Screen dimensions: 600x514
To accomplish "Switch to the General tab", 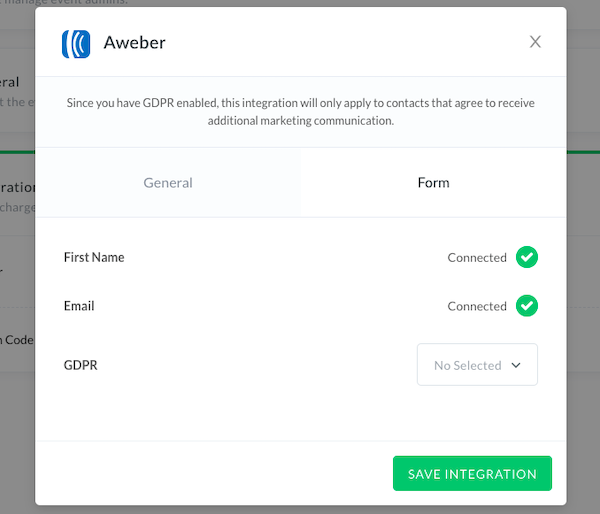I will (x=168, y=183).
